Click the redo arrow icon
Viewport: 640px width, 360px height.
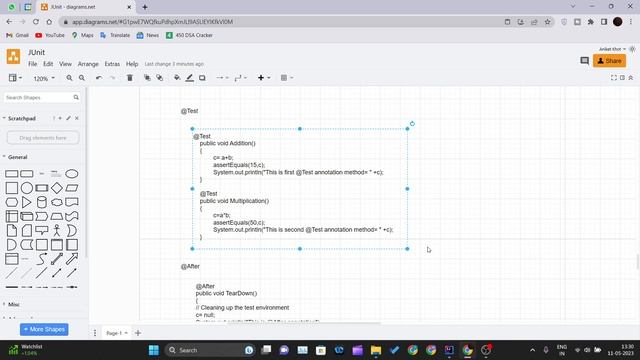(x=112, y=78)
